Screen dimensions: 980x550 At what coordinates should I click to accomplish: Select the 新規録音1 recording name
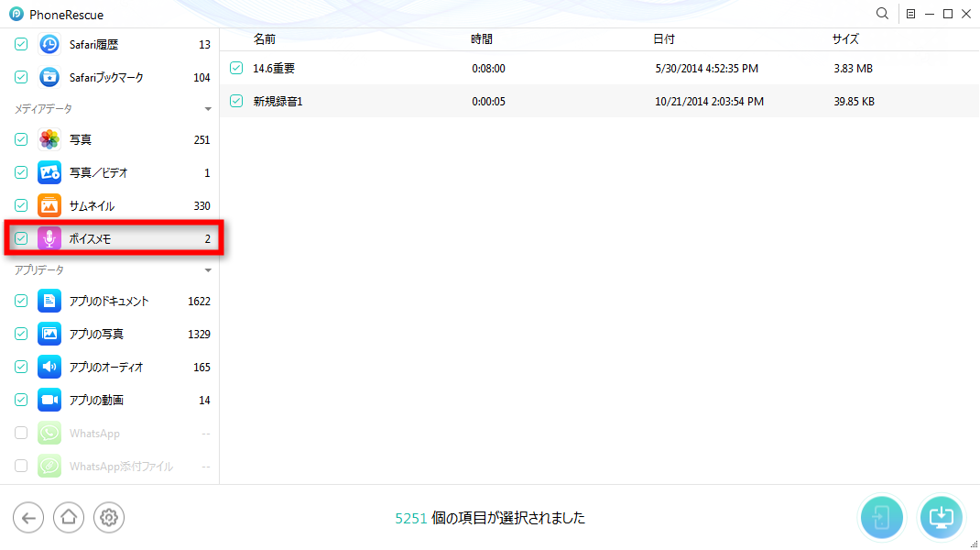click(x=278, y=102)
